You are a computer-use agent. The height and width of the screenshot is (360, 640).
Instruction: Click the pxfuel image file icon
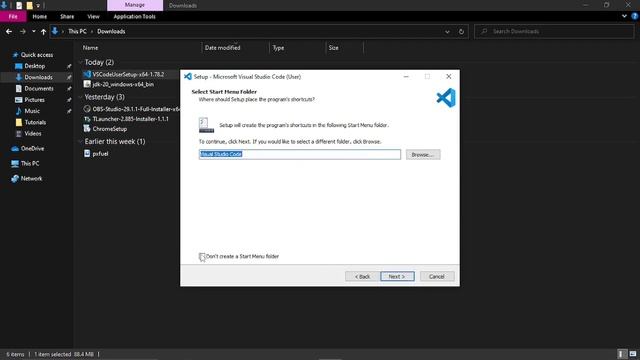87,153
